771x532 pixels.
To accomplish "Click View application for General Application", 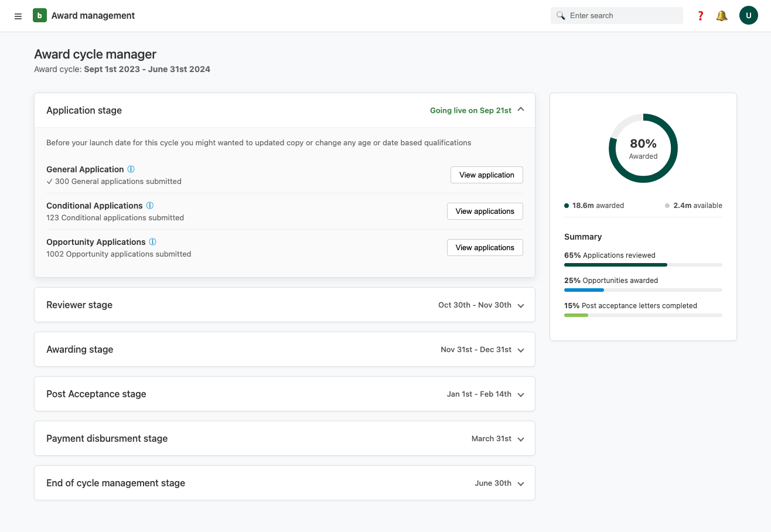I will pyautogui.click(x=486, y=175).
